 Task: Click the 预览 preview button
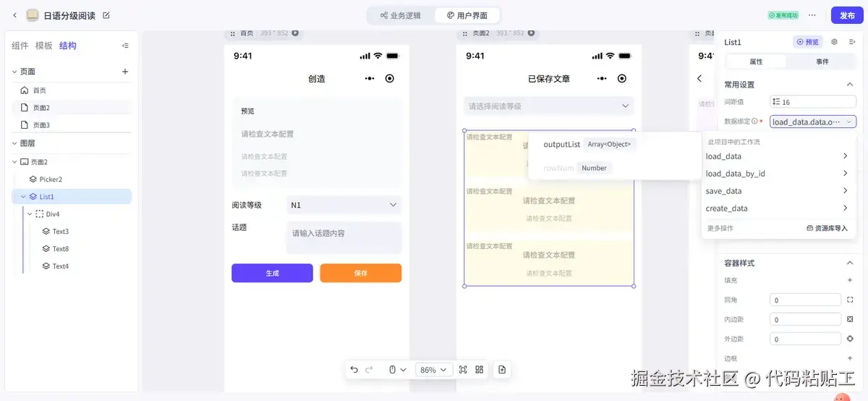point(808,42)
